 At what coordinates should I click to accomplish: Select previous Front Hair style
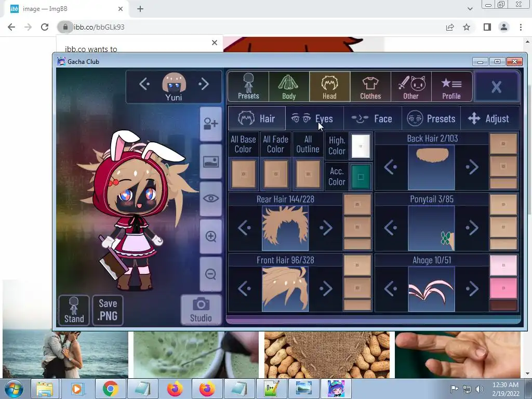(x=245, y=289)
